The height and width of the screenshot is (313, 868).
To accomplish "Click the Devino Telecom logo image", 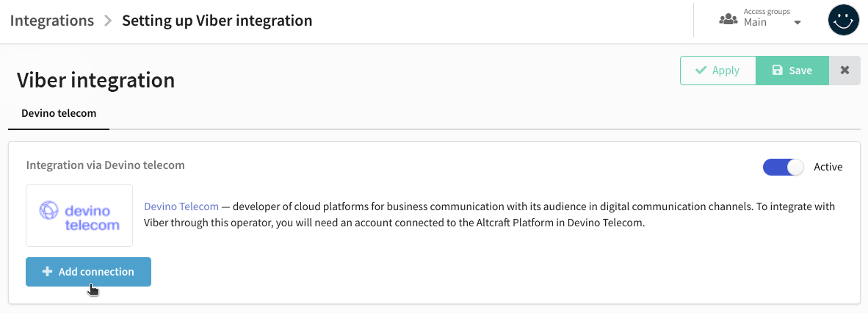I will coord(79,215).
